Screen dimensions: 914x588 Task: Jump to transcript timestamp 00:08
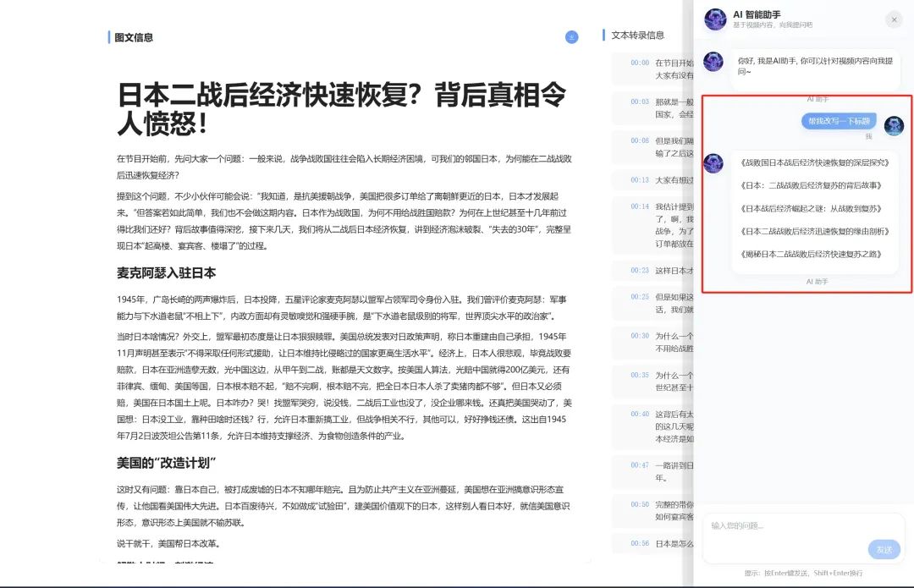click(640, 141)
